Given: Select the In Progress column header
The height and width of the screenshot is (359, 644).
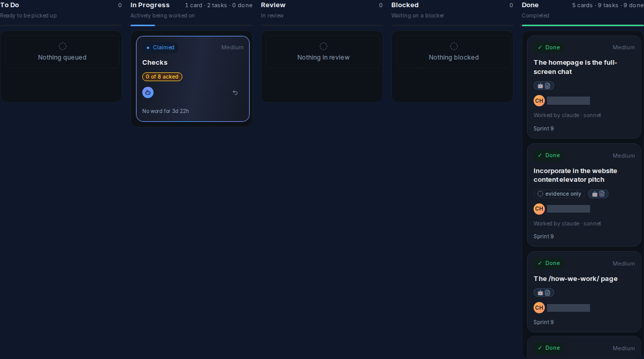Looking at the screenshot, I should [150, 5].
